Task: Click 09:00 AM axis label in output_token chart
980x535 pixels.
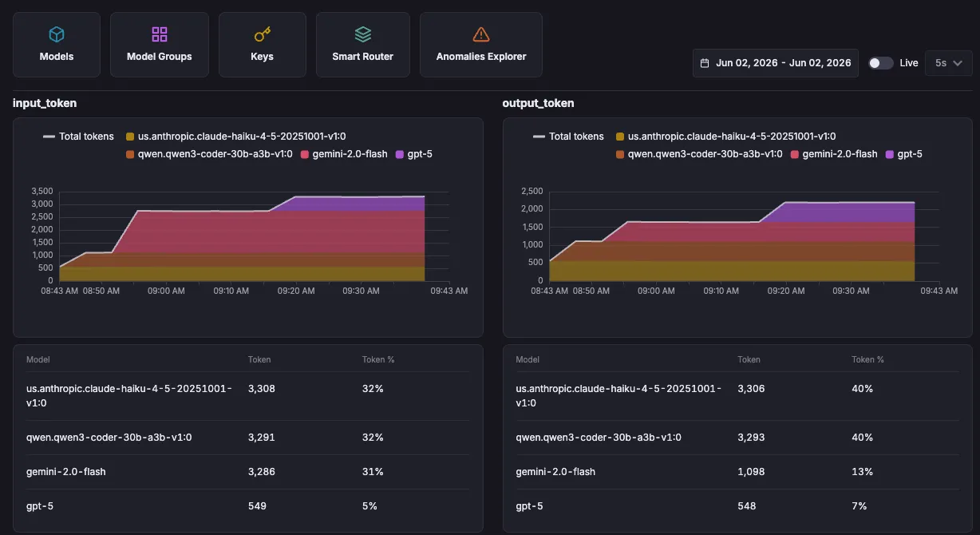Action: pos(655,291)
